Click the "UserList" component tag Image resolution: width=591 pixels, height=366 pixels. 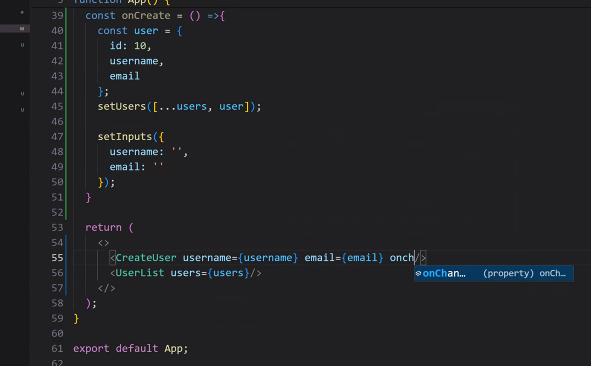click(x=140, y=273)
